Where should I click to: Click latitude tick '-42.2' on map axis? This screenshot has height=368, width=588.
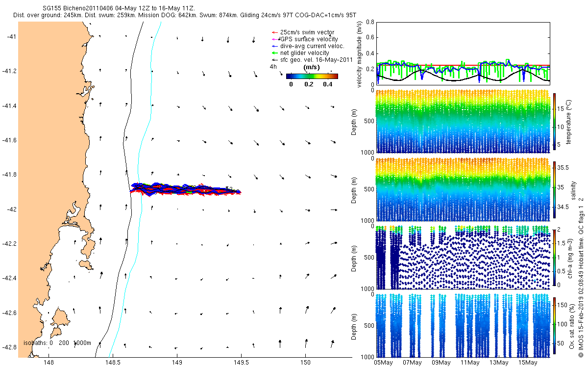pos(9,244)
